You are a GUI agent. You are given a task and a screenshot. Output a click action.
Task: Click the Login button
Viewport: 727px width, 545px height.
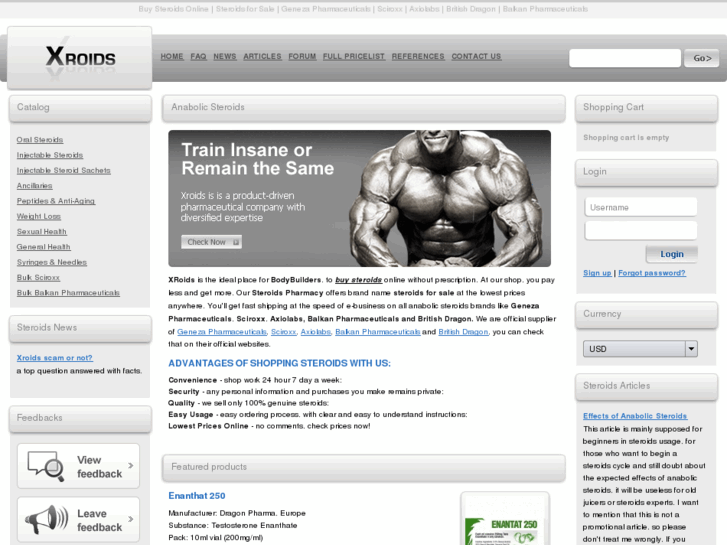pos(671,254)
